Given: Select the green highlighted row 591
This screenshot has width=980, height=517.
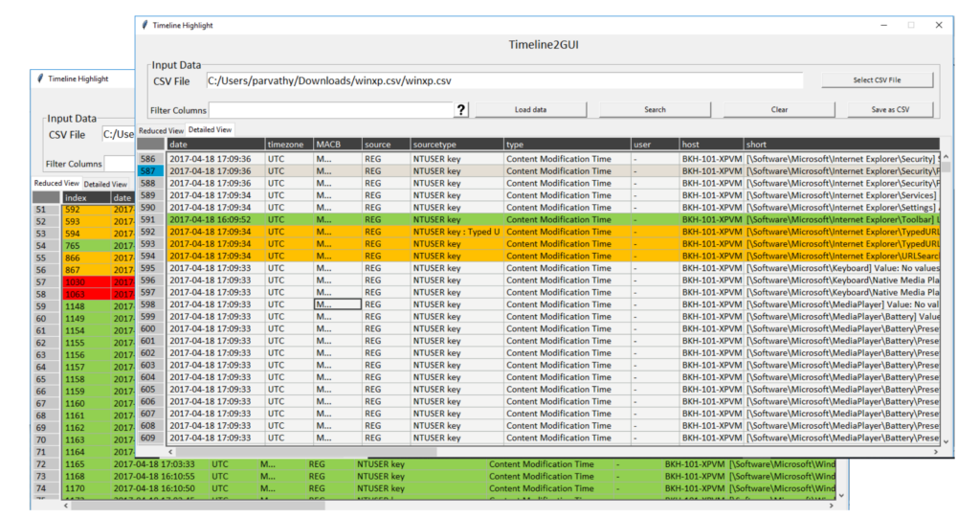Looking at the screenshot, I should pyautogui.click(x=552, y=219).
